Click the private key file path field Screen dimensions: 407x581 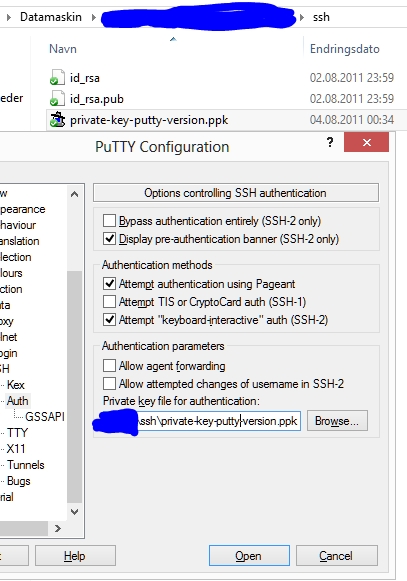tap(196, 421)
